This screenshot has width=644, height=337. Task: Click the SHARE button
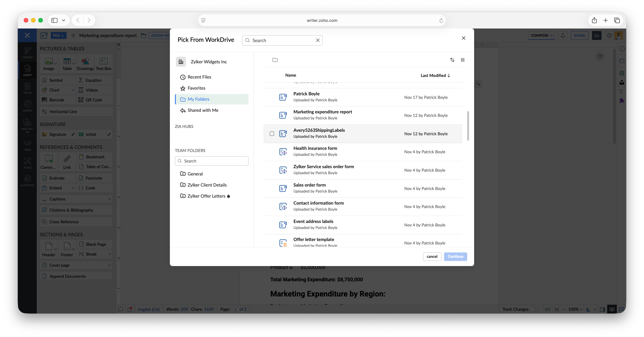[579, 35]
